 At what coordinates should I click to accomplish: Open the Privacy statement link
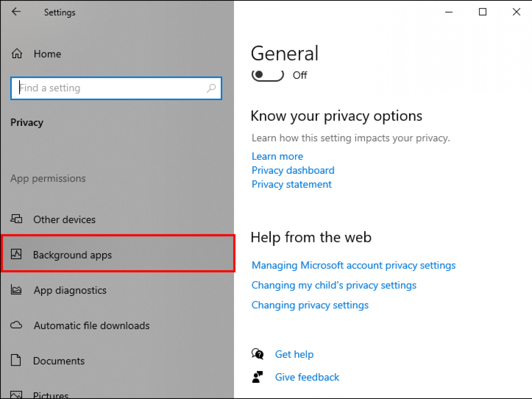(291, 185)
